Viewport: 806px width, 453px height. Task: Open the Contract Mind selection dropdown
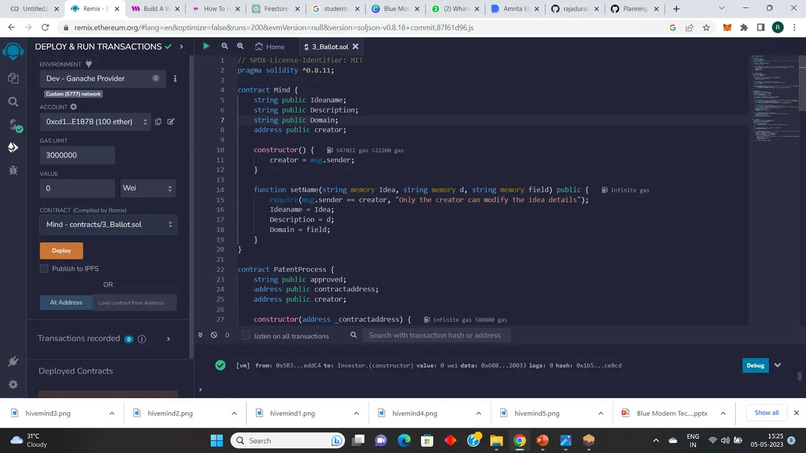point(108,225)
